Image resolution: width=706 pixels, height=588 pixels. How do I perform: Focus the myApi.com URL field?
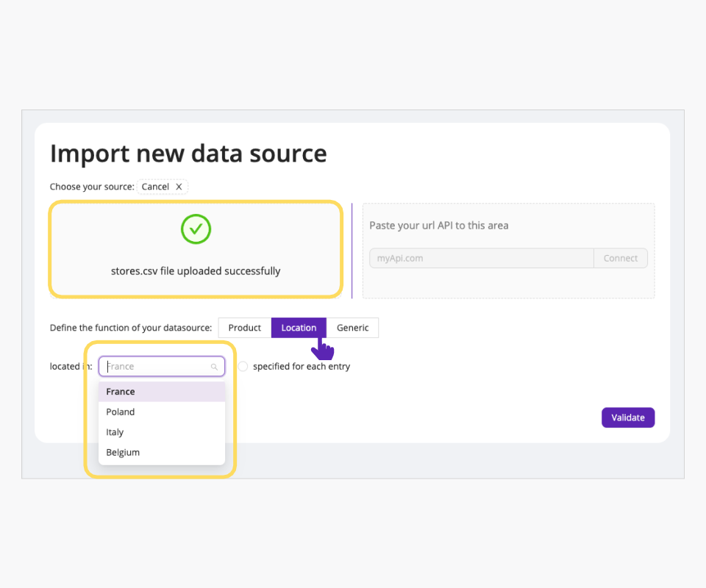pos(481,258)
